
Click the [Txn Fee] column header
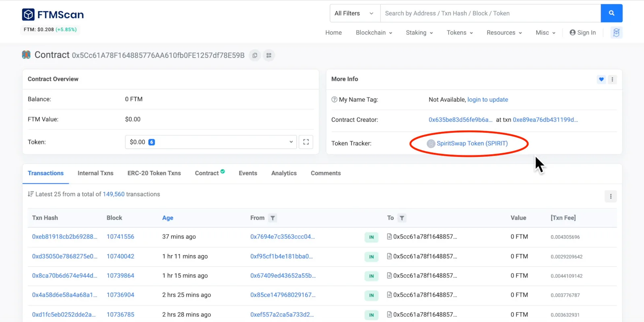point(563,218)
